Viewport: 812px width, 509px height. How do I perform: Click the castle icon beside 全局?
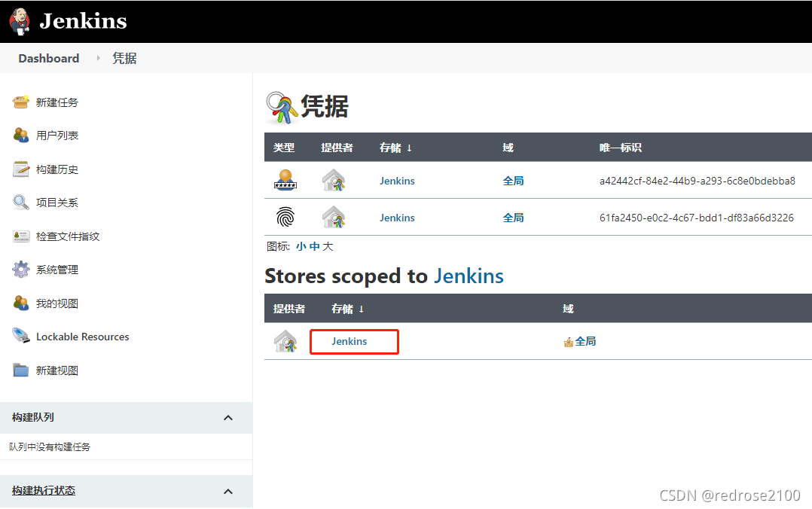pyautogui.click(x=568, y=342)
